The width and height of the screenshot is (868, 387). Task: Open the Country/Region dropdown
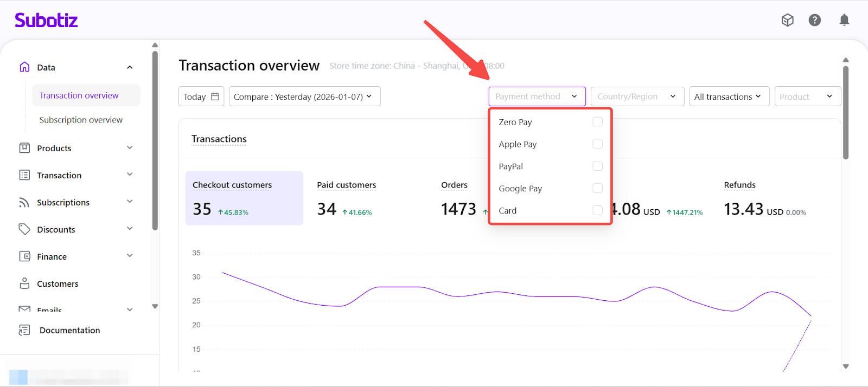point(637,96)
